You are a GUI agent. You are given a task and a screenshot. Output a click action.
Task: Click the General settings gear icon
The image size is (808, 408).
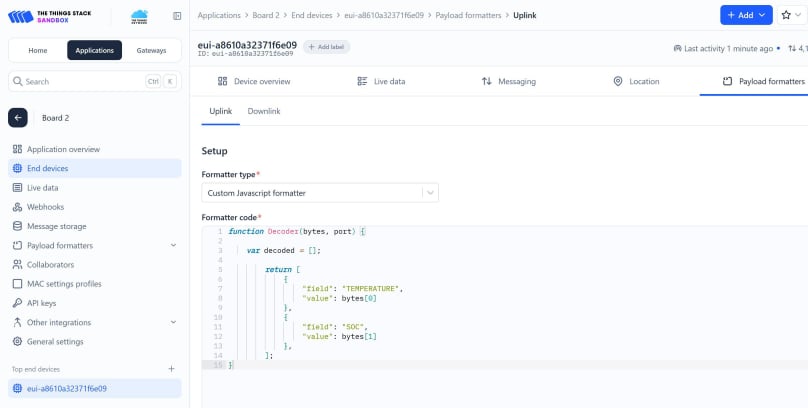(x=18, y=342)
